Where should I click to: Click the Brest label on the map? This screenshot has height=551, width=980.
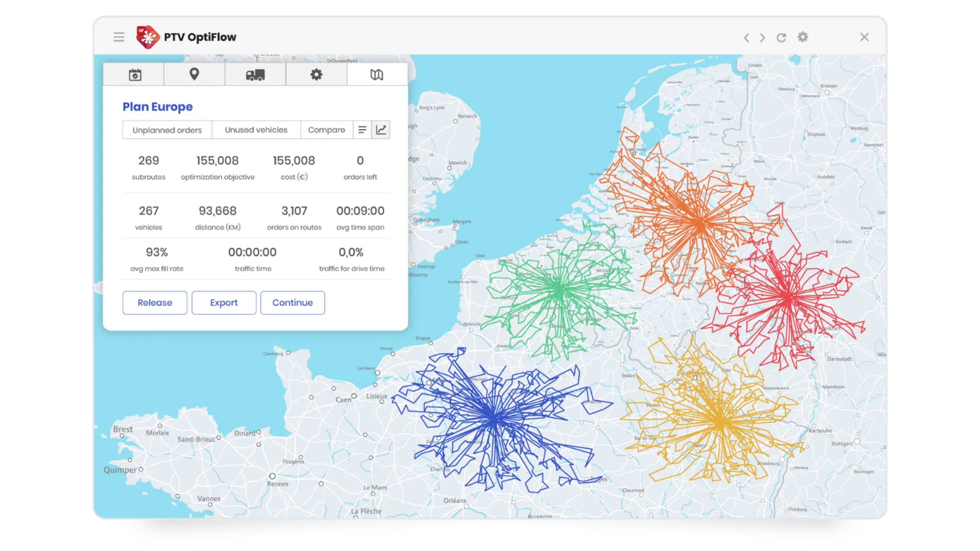tap(123, 429)
